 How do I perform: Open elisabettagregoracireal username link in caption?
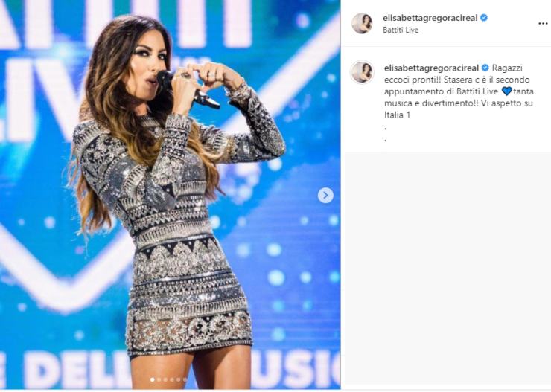coord(432,68)
